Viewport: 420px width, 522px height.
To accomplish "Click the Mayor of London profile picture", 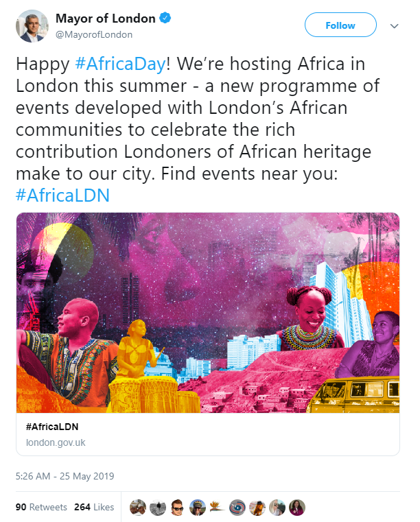I will 32,26.
